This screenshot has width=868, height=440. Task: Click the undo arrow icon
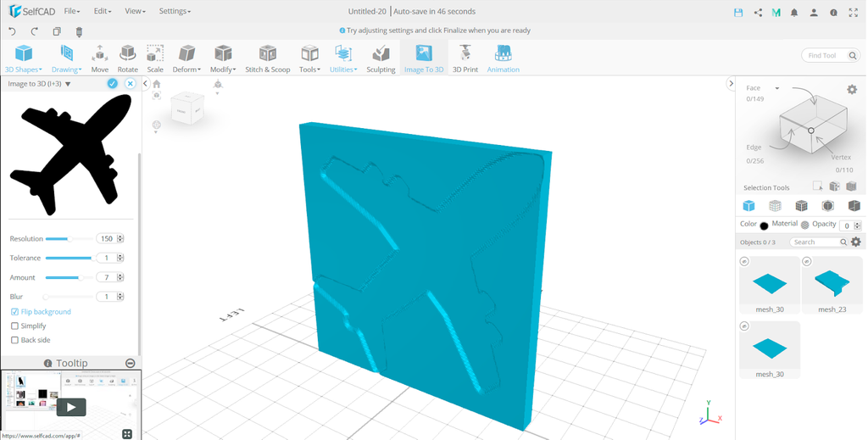[12, 31]
